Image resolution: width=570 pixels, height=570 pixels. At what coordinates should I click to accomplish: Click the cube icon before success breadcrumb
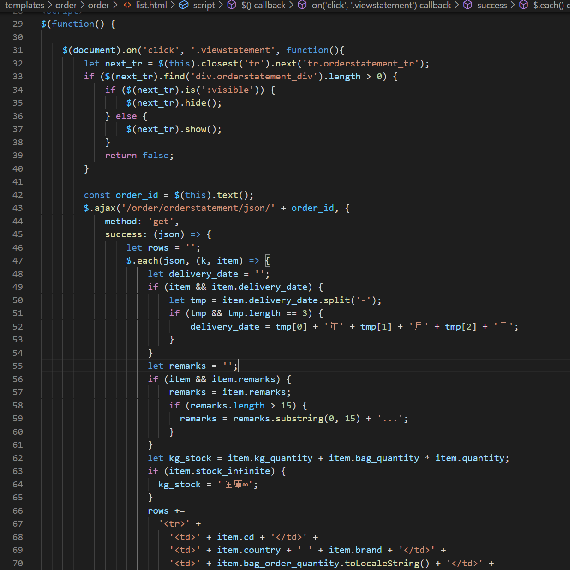[468, 5]
